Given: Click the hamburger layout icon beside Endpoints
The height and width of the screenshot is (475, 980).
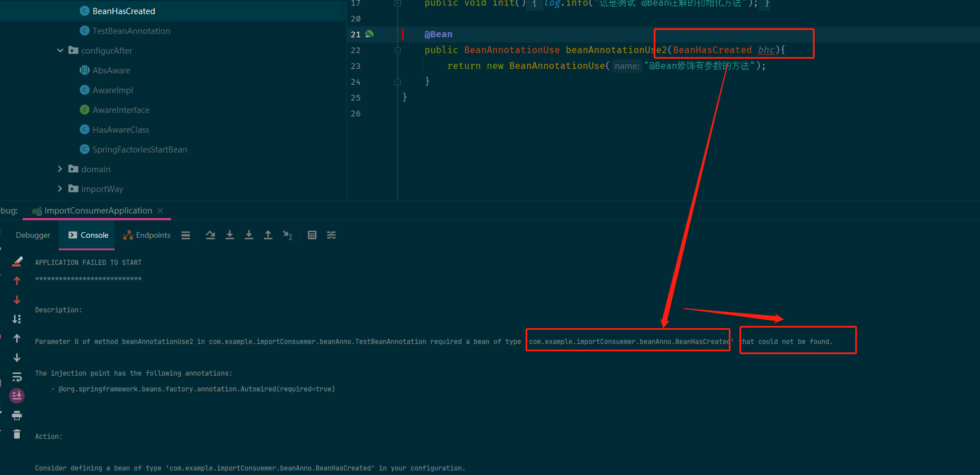Looking at the screenshot, I should [186, 236].
